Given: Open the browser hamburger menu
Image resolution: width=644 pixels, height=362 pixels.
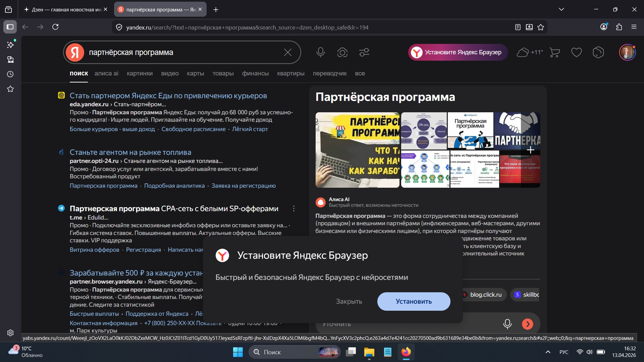Looking at the screenshot, I should tap(634, 27).
